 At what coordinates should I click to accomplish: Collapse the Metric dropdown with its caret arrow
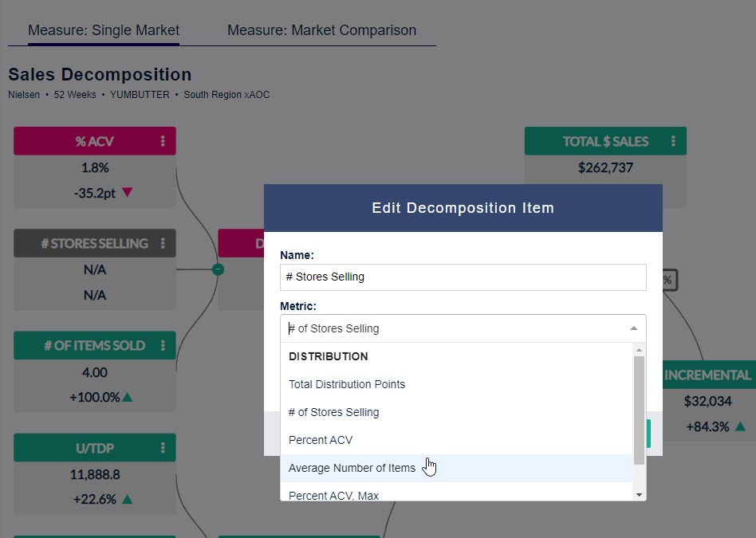pos(634,328)
